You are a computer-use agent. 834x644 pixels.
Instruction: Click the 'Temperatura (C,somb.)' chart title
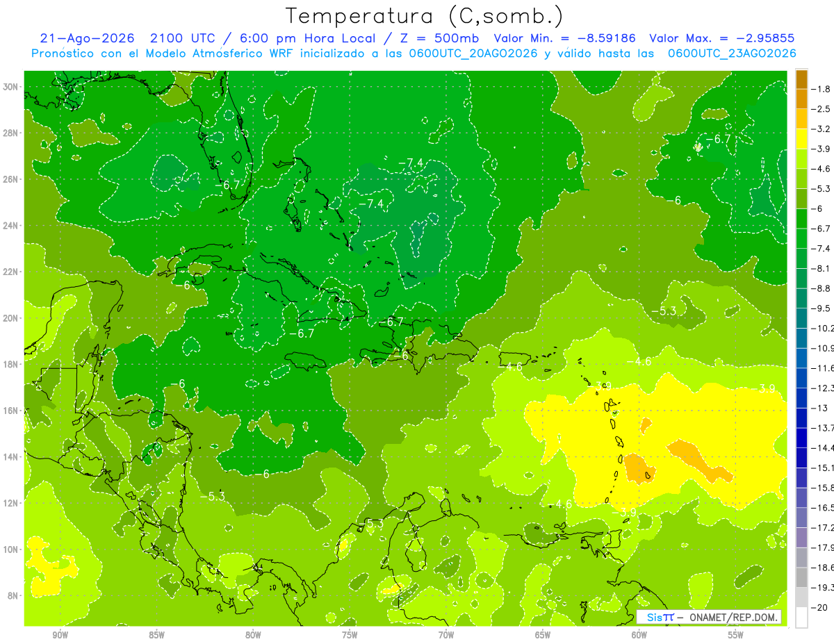(425, 16)
